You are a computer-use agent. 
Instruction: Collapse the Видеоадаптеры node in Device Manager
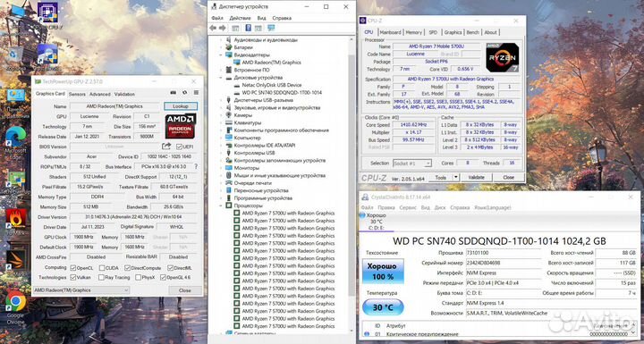tap(221, 55)
